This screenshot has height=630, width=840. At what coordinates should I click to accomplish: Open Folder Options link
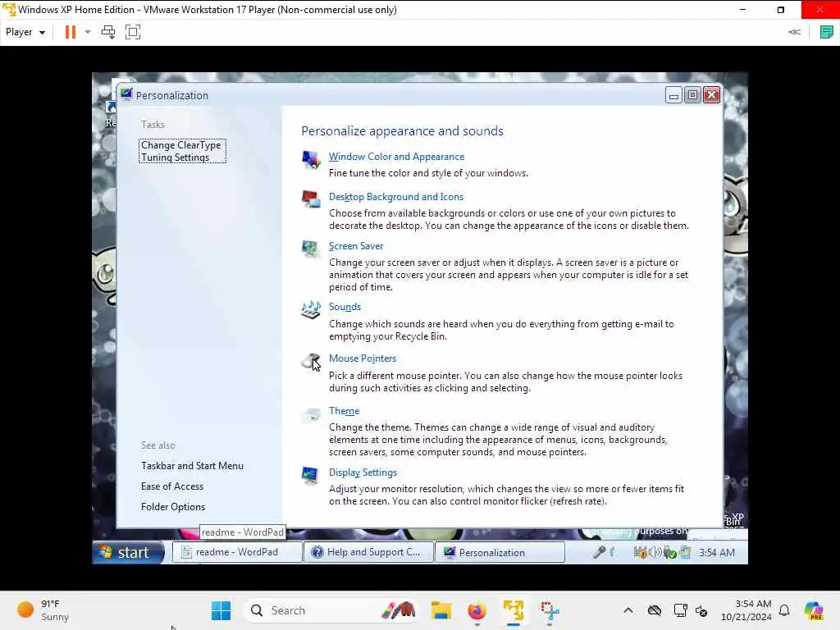pos(172,507)
